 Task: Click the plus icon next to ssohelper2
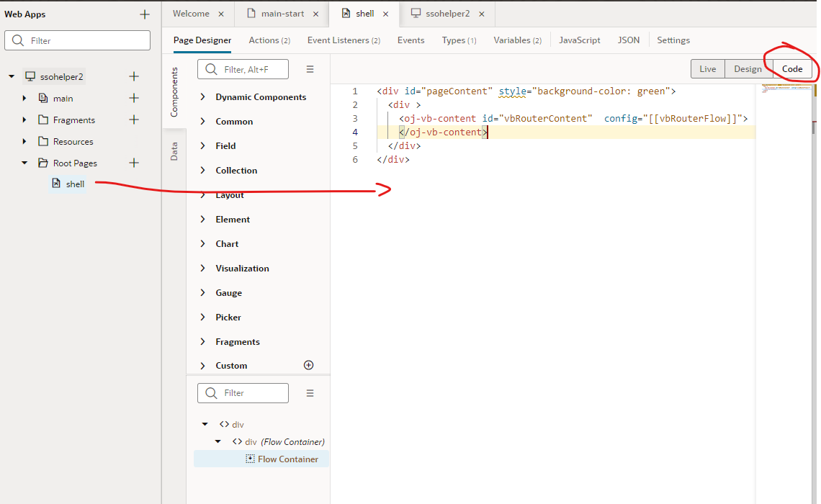tap(133, 76)
